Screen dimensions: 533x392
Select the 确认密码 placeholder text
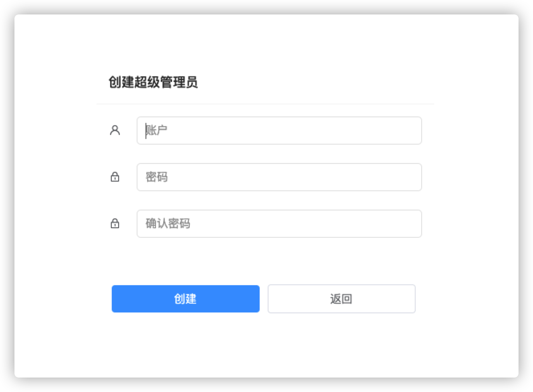168,223
